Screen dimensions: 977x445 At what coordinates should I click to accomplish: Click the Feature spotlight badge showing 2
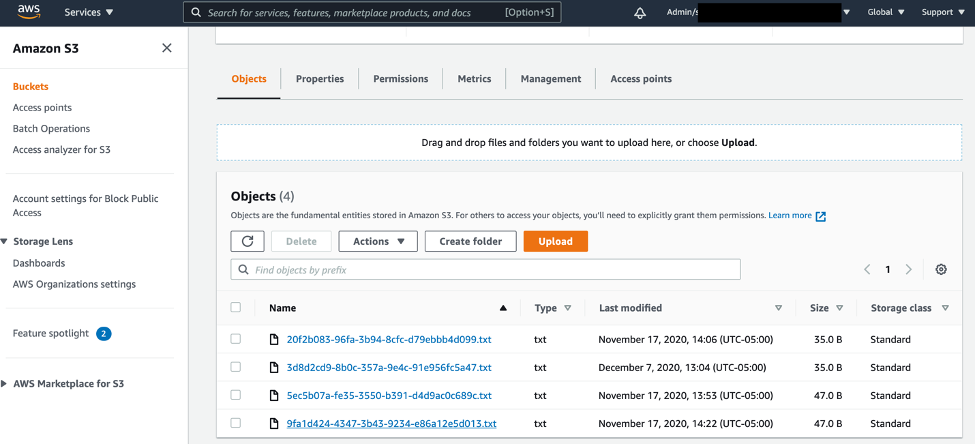coord(103,334)
